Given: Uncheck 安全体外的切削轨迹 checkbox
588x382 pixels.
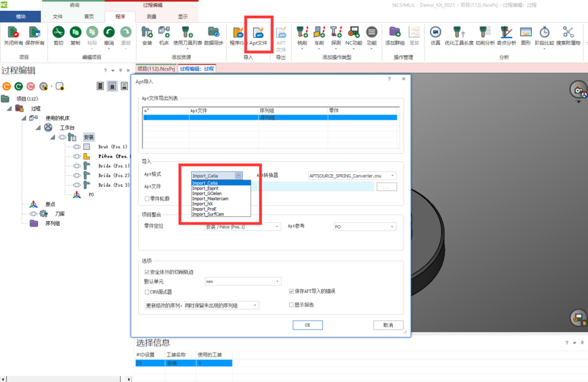Looking at the screenshot, I should click(147, 272).
